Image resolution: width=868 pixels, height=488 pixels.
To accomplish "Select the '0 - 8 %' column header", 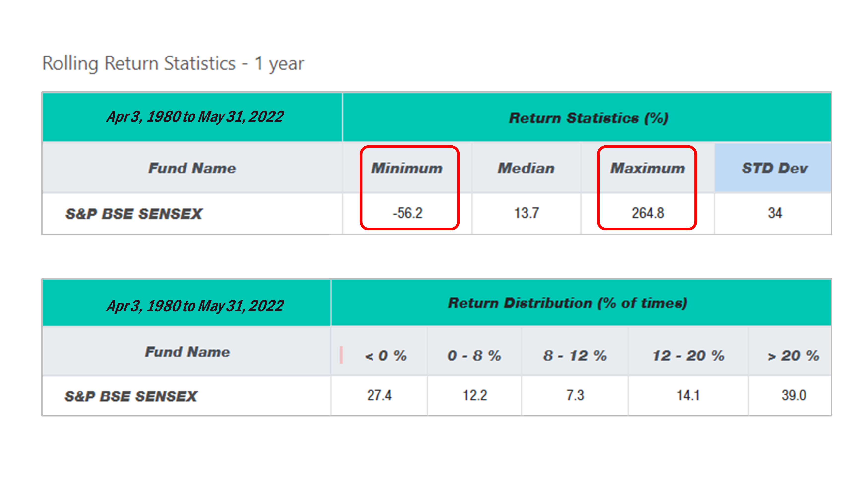I will tap(474, 356).
